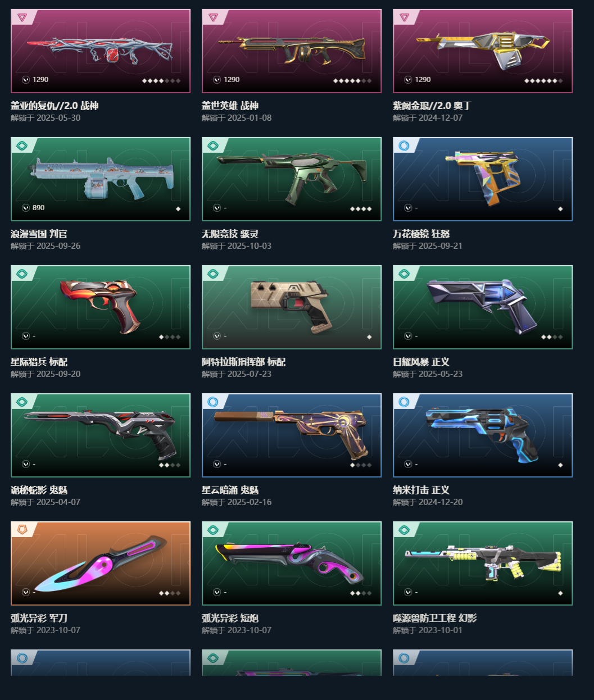Viewport: 594px width, 700px height.
Task: Click the exclusive tier icon on 盖亚的复仇 card
Action: tap(22, 17)
